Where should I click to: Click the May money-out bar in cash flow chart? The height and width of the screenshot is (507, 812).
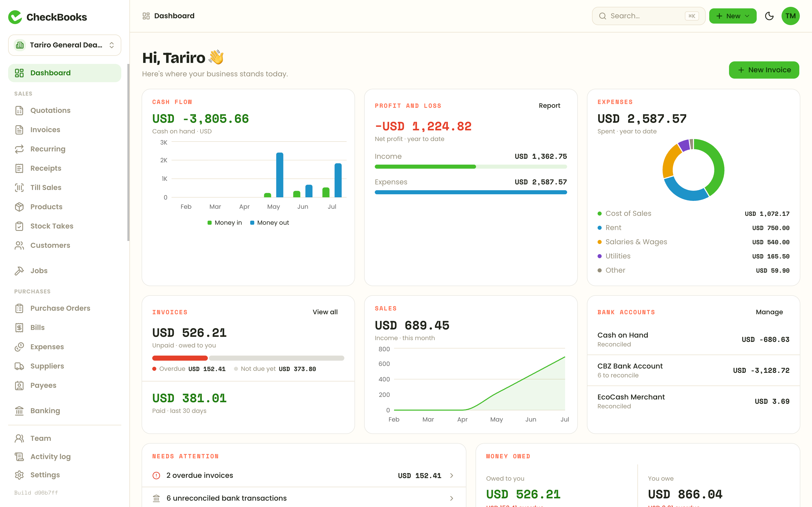coord(279,175)
